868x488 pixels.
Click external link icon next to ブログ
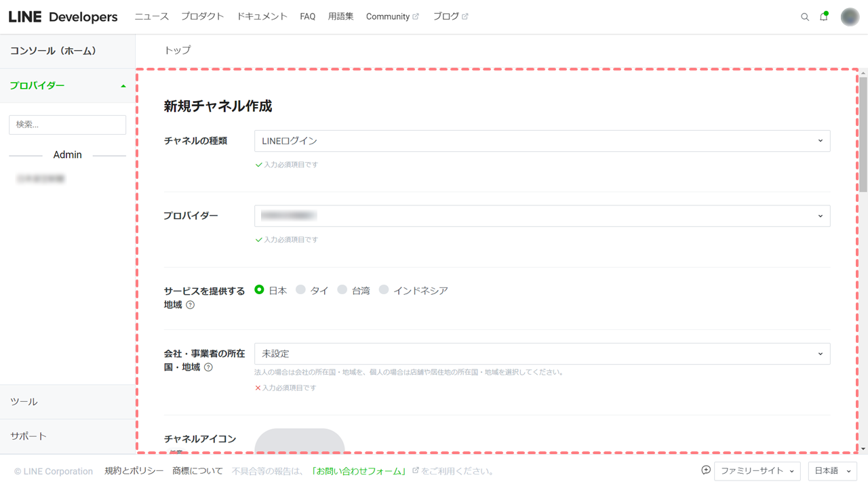pos(465,17)
